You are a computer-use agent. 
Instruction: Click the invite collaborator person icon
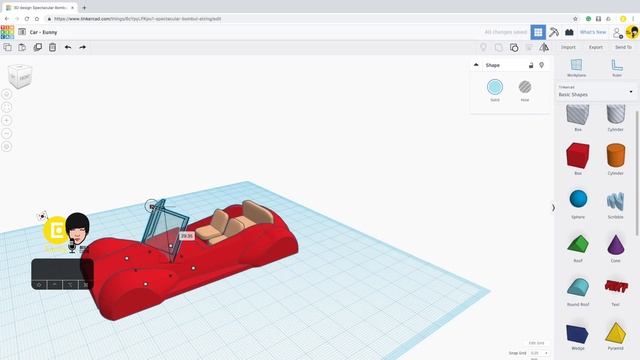click(618, 32)
